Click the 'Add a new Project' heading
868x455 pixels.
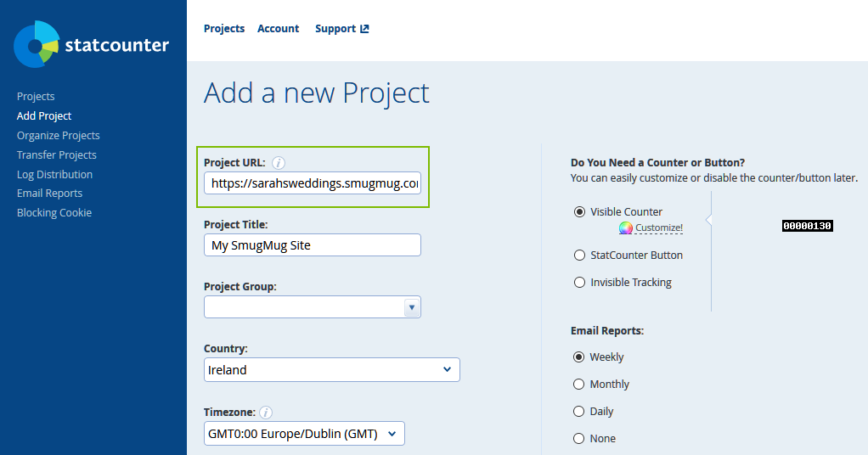pyautogui.click(x=317, y=93)
